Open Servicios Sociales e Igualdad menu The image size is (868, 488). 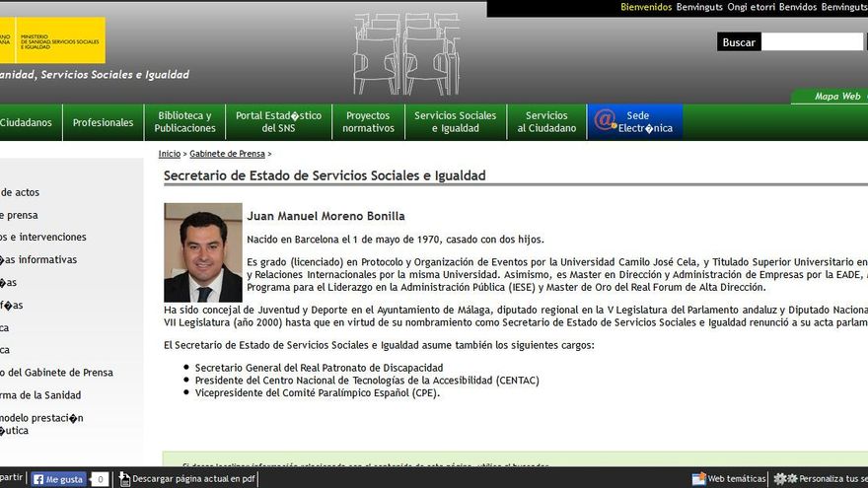pos(455,122)
